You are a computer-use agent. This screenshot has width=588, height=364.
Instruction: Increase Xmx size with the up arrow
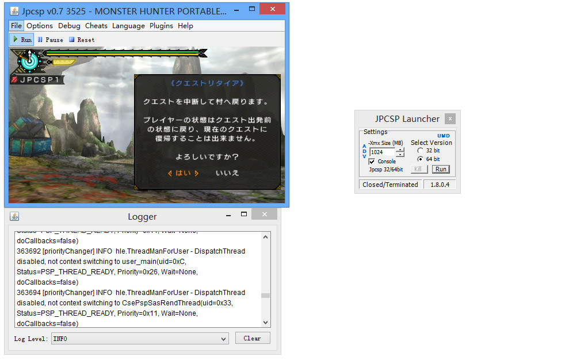pos(400,150)
